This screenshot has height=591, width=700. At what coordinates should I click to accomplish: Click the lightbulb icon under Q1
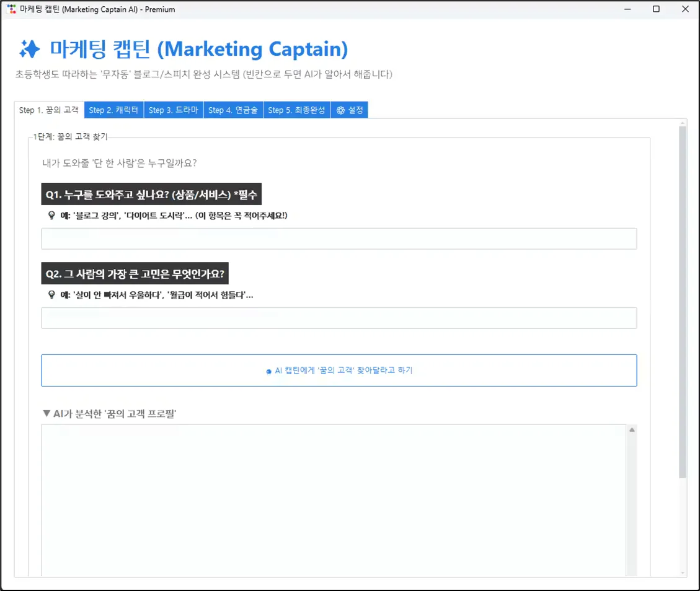(51, 216)
